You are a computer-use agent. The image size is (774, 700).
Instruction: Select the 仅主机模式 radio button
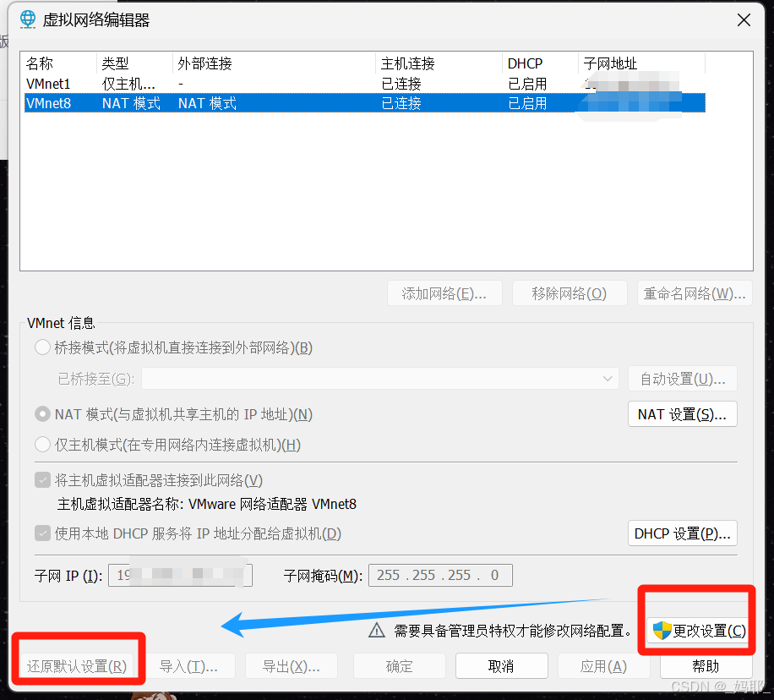(42, 445)
